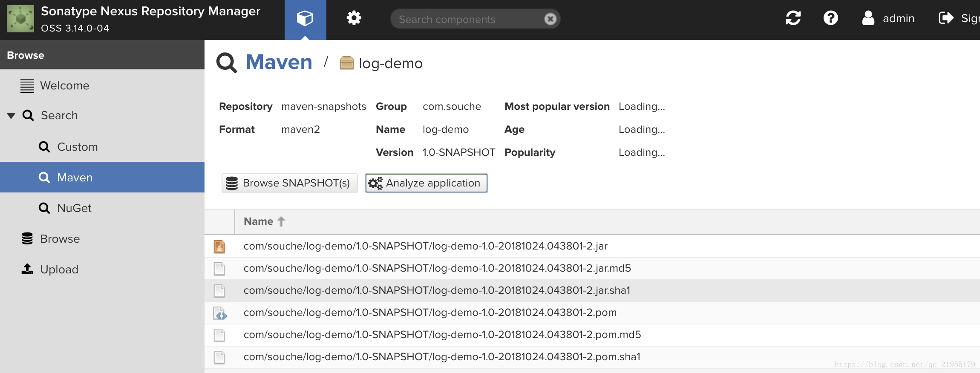980x373 pixels.
Task: Click the sign out icon
Action: [946, 18]
